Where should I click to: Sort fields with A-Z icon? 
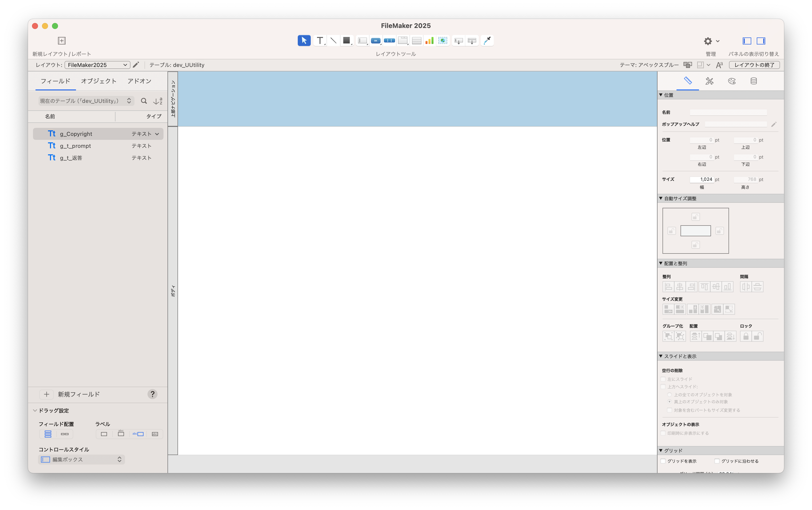click(x=157, y=101)
